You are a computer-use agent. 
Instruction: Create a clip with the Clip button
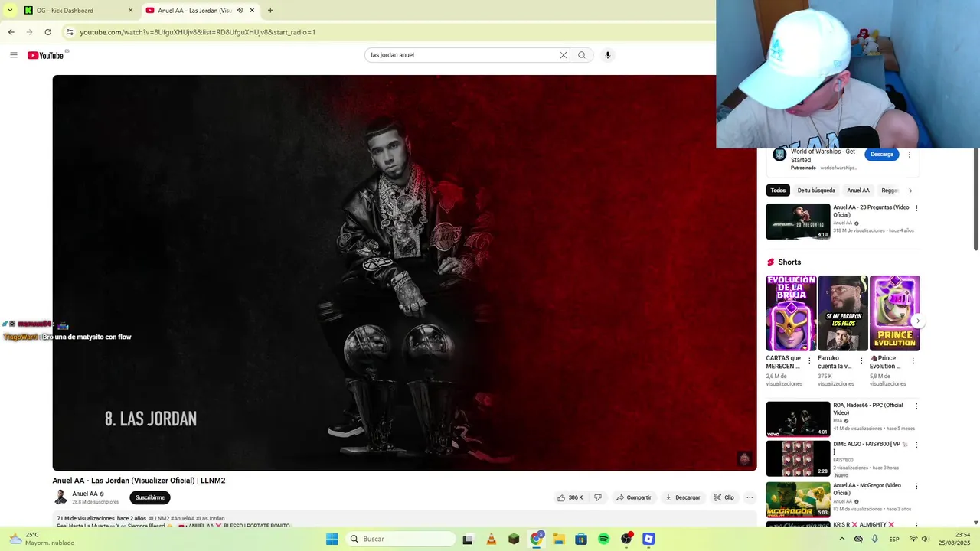tap(724, 497)
